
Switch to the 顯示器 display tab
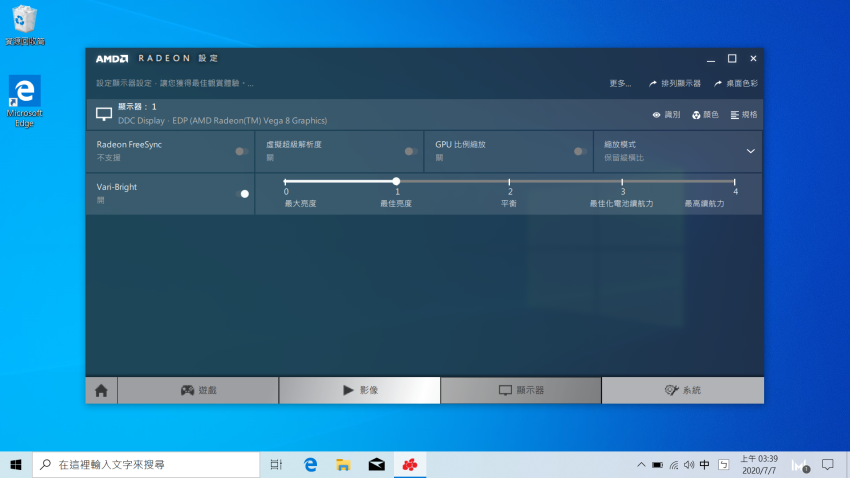[521, 390]
